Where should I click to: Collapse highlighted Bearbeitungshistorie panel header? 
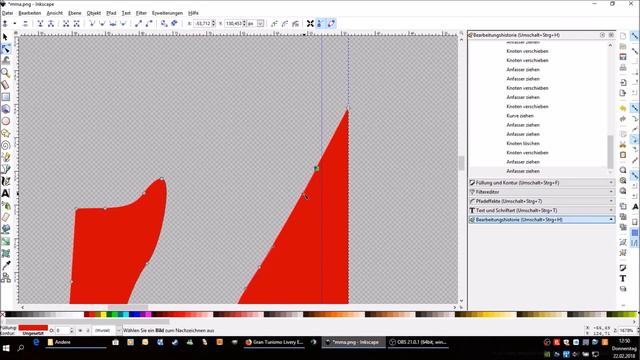[542, 220]
